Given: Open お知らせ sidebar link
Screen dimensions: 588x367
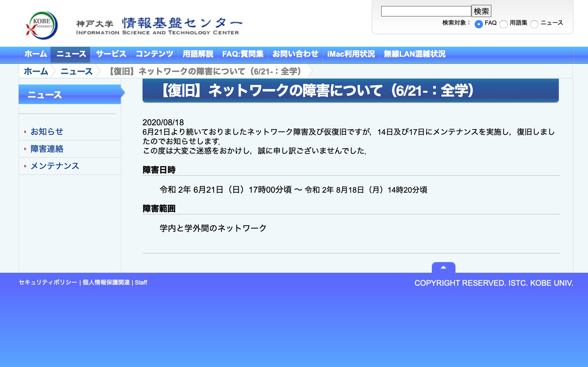Looking at the screenshot, I should pyautogui.click(x=47, y=131).
